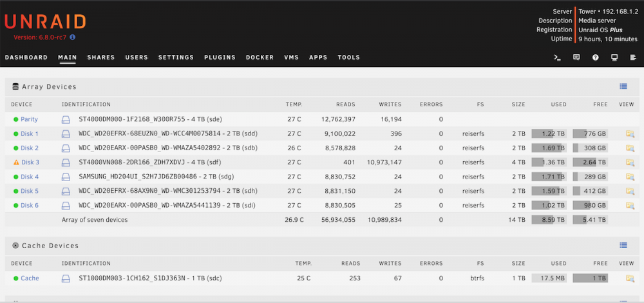This screenshot has width=644, height=303.
Task: Browse Disk 4 via view folder icon
Action: [630, 177]
